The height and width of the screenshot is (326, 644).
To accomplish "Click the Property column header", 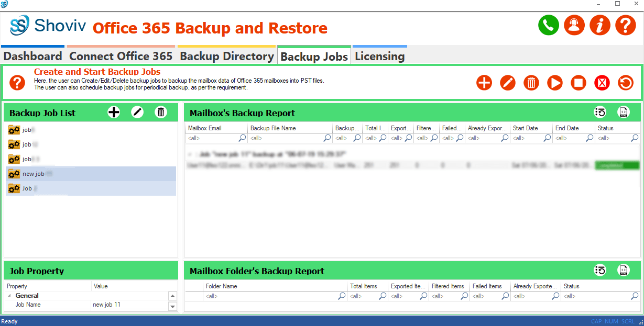I will (48, 286).
